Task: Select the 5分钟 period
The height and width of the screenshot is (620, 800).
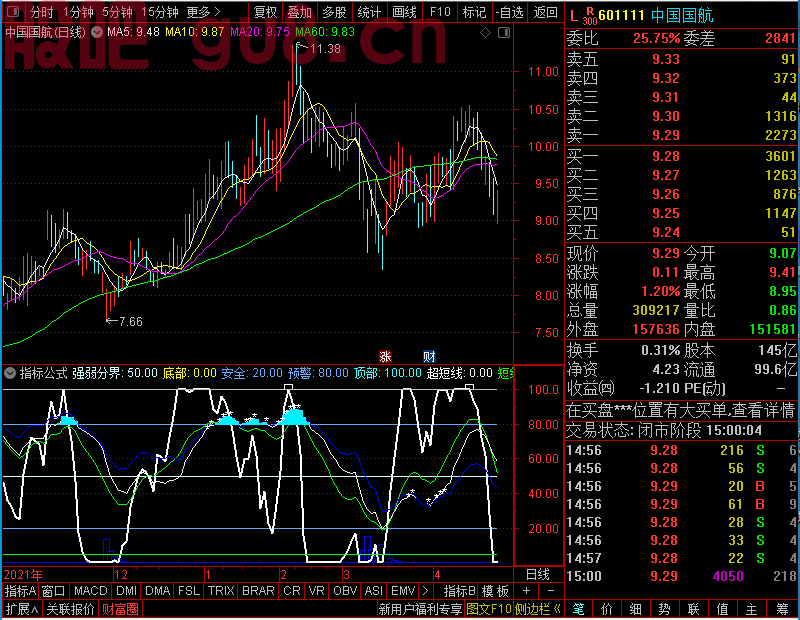Action: click(x=117, y=12)
